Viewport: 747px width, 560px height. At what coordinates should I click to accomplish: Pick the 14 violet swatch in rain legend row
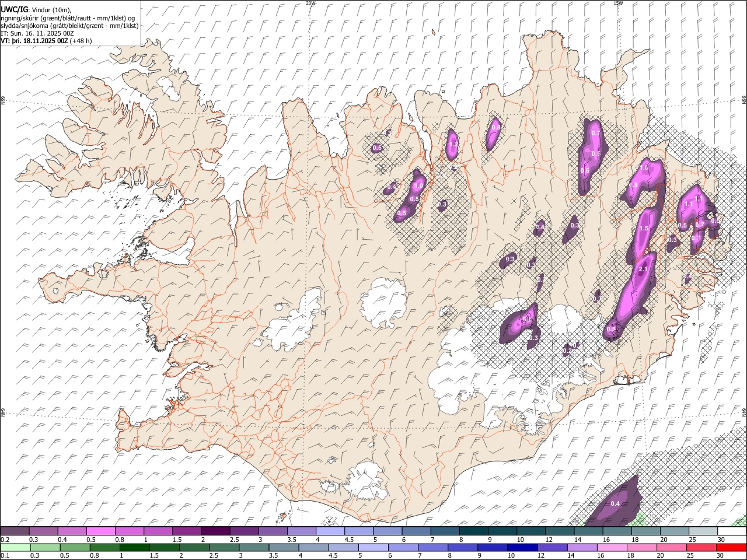(581, 547)
